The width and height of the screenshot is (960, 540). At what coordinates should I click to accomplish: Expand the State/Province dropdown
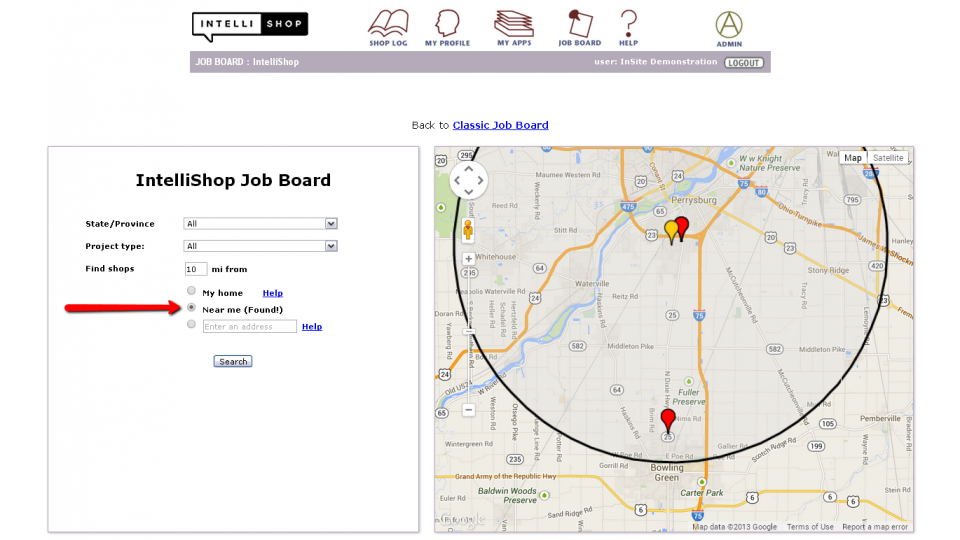pos(260,224)
